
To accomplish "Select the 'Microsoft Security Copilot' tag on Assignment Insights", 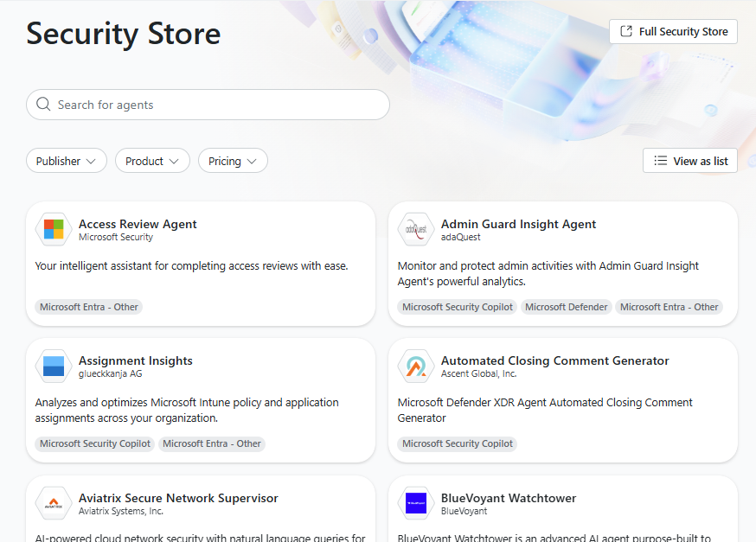I will coord(94,443).
